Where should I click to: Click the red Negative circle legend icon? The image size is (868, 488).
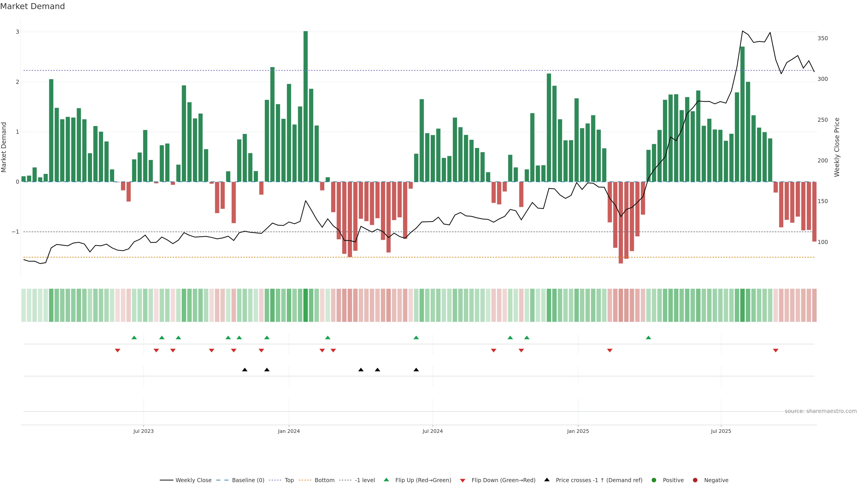(x=695, y=480)
